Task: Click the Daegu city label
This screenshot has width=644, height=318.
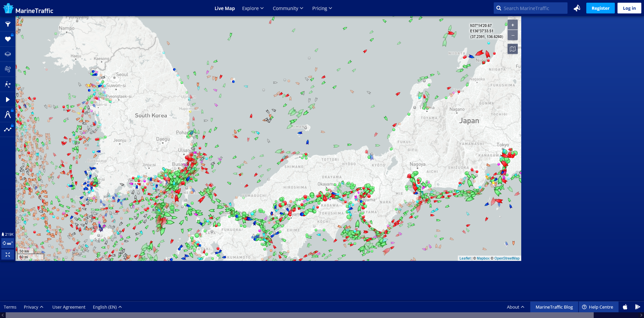Action: pyautogui.click(x=163, y=139)
